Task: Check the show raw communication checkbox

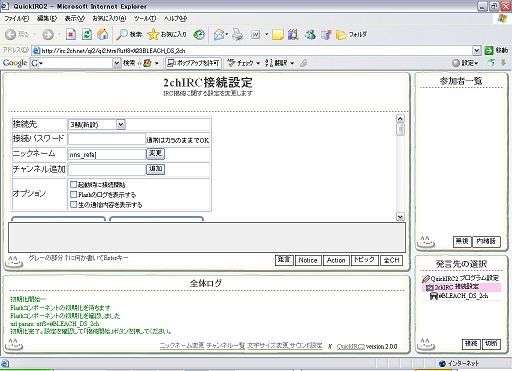Action: (74, 204)
